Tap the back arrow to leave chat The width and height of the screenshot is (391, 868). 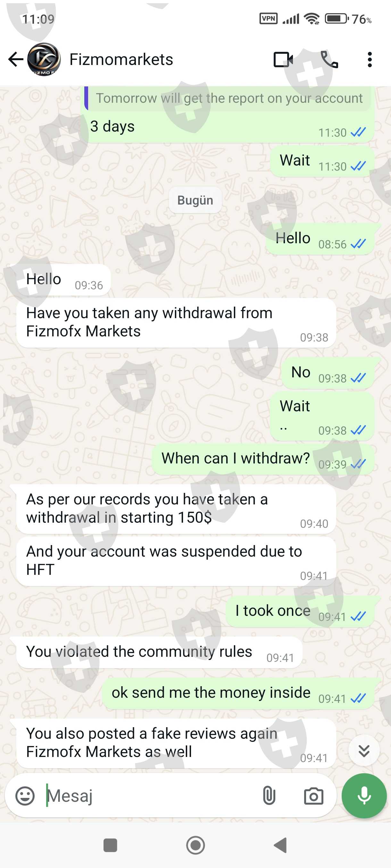point(15,60)
